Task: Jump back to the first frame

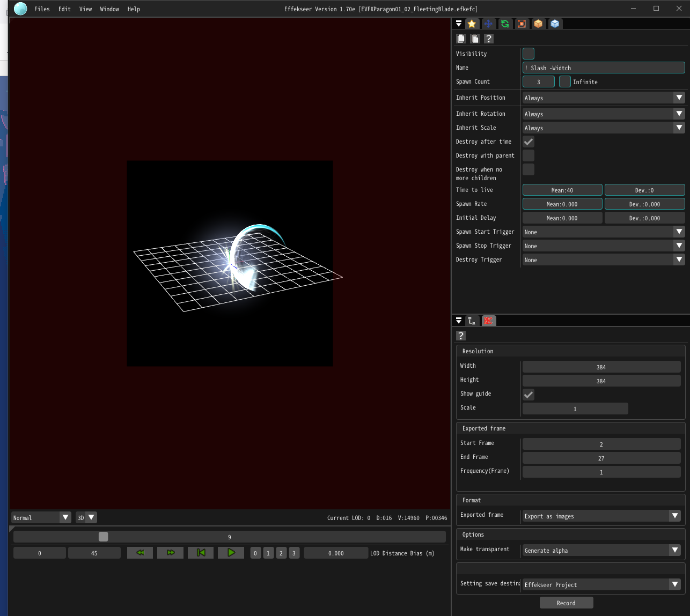Action: tap(201, 553)
